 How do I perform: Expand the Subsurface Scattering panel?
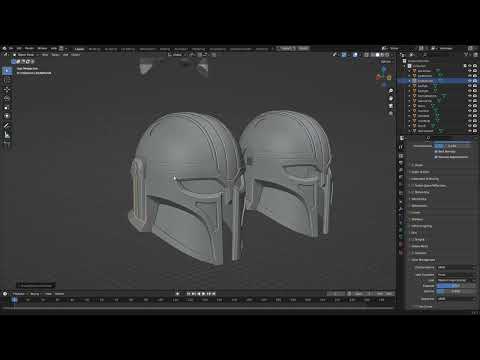(x=425, y=179)
